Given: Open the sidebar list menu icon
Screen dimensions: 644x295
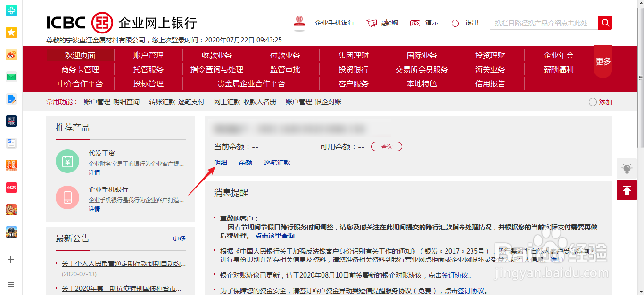Looking at the screenshot, I should click(11, 284).
